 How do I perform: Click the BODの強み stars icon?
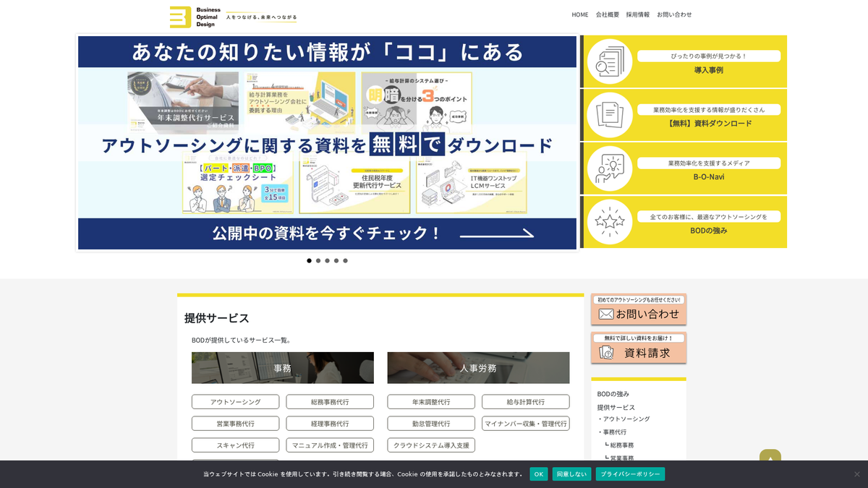pyautogui.click(x=609, y=222)
